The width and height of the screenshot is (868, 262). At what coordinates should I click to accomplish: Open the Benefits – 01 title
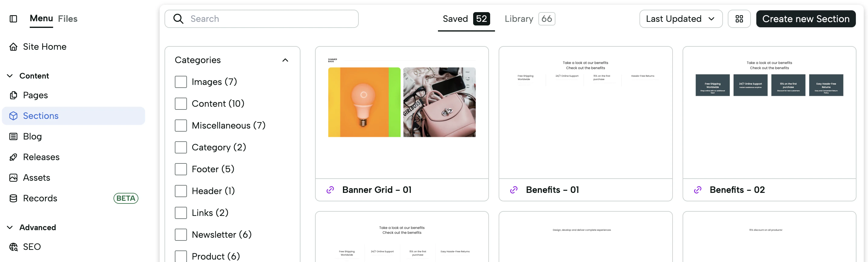(x=552, y=190)
